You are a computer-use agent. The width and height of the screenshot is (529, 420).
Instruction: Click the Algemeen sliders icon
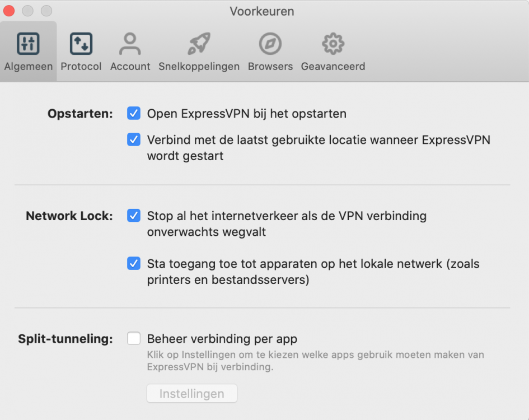(28, 43)
